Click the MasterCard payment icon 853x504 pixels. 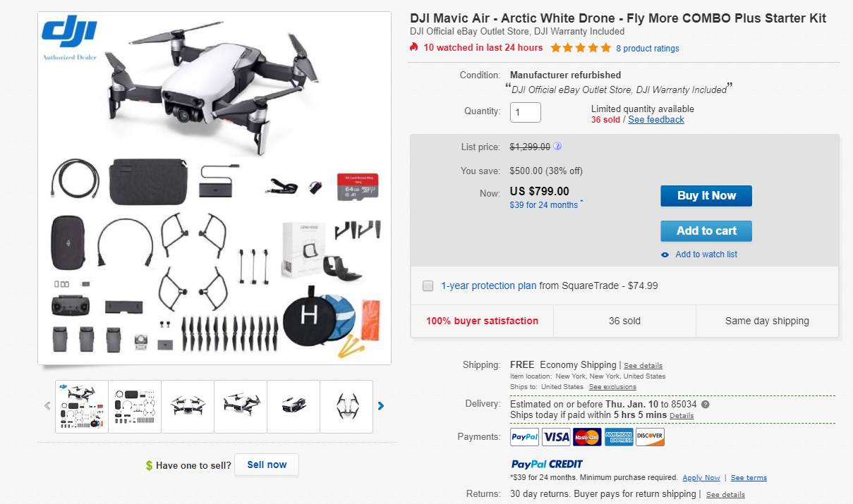point(586,437)
